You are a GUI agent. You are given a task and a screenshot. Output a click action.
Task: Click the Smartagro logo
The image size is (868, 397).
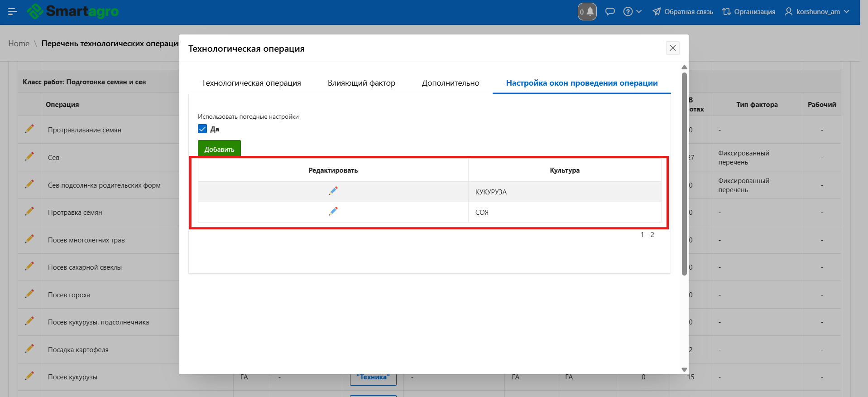[x=73, y=11]
